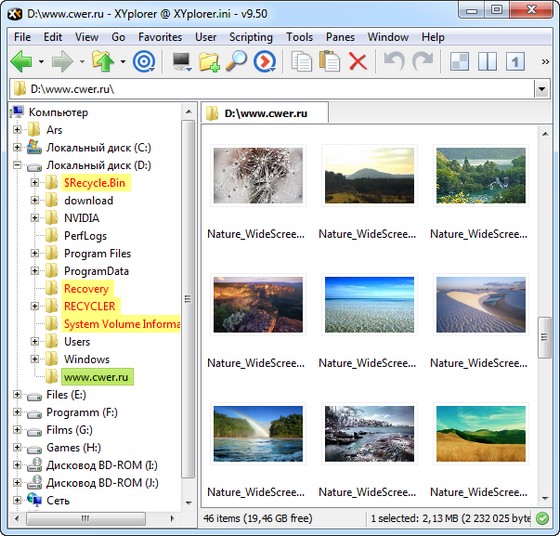The image size is (560, 536).
Task: Click the Up folder arrow icon
Action: pyautogui.click(x=103, y=61)
